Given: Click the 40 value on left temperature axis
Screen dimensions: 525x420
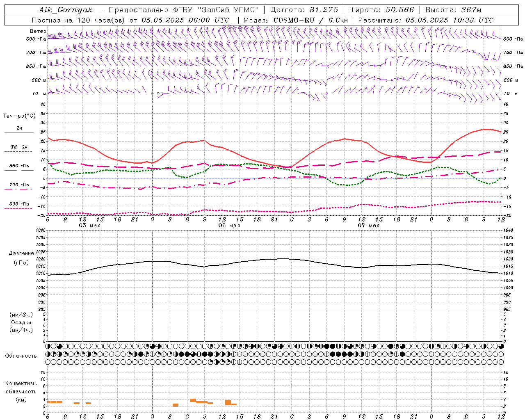Looking at the screenshot, I should [43, 105].
